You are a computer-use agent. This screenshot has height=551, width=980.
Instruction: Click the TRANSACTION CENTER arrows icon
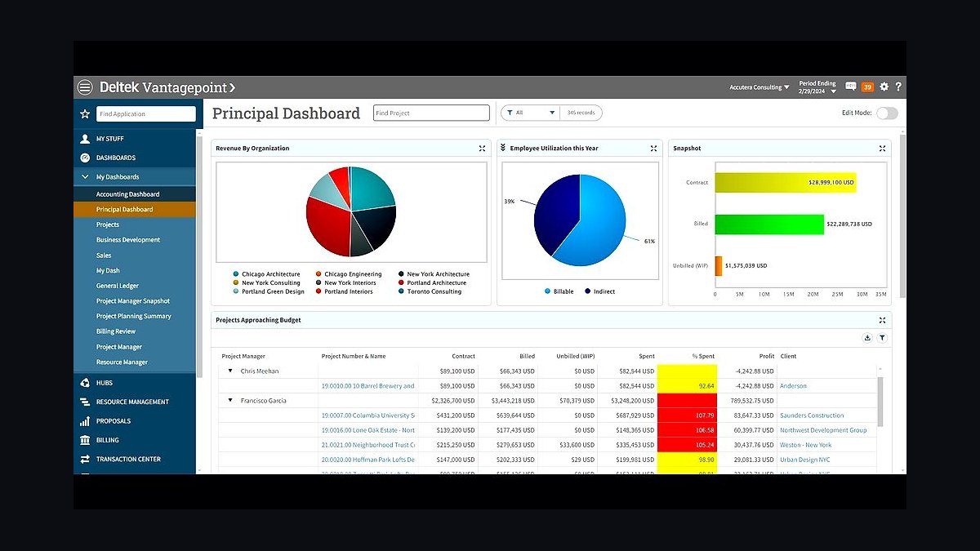(85, 460)
